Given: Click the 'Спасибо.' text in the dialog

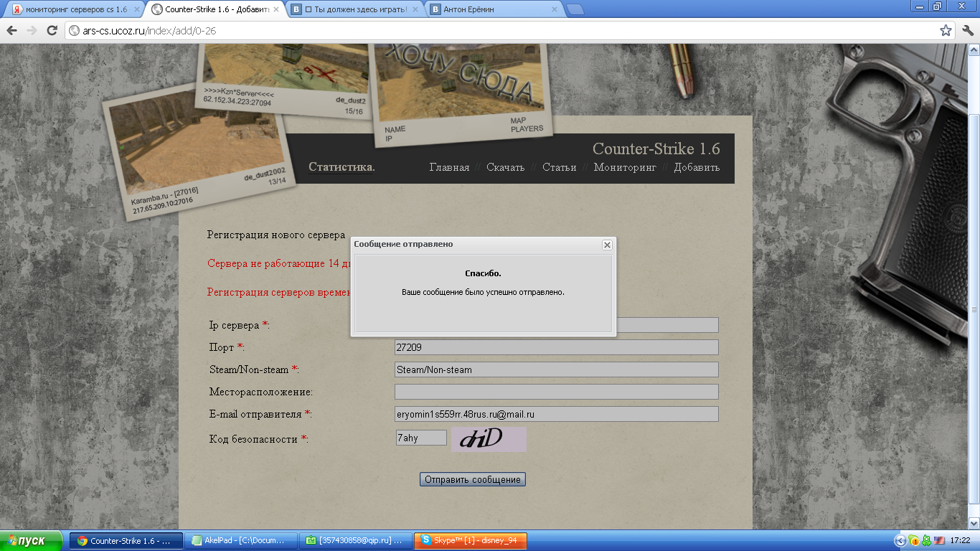Looking at the screenshot, I should 483,273.
